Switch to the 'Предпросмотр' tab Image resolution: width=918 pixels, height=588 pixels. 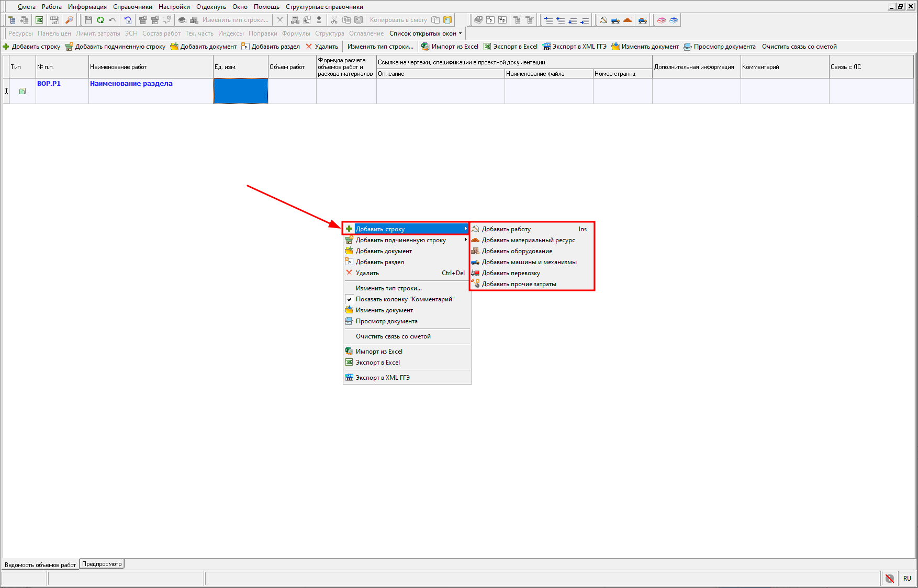(102, 564)
